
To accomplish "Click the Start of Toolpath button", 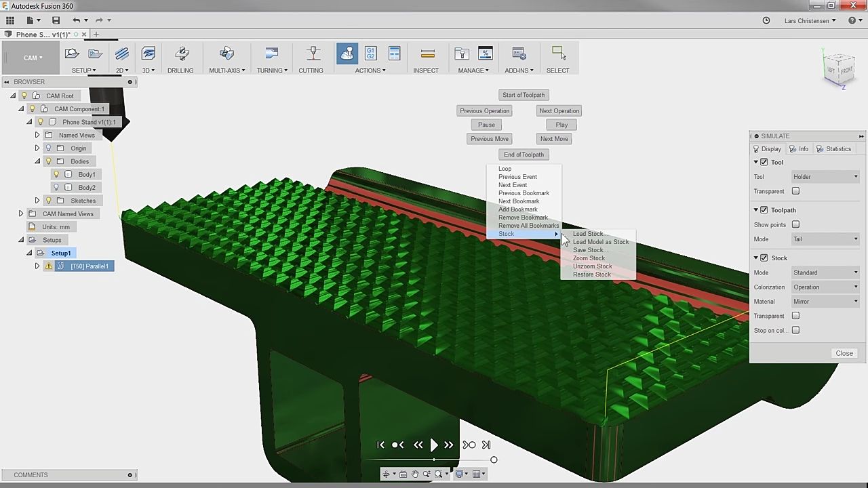I will [x=524, y=95].
